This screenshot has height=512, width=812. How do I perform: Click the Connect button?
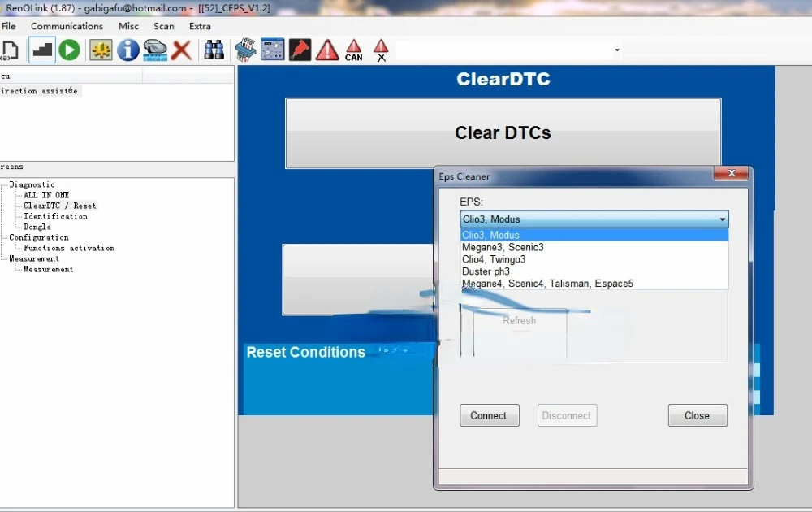tap(490, 415)
